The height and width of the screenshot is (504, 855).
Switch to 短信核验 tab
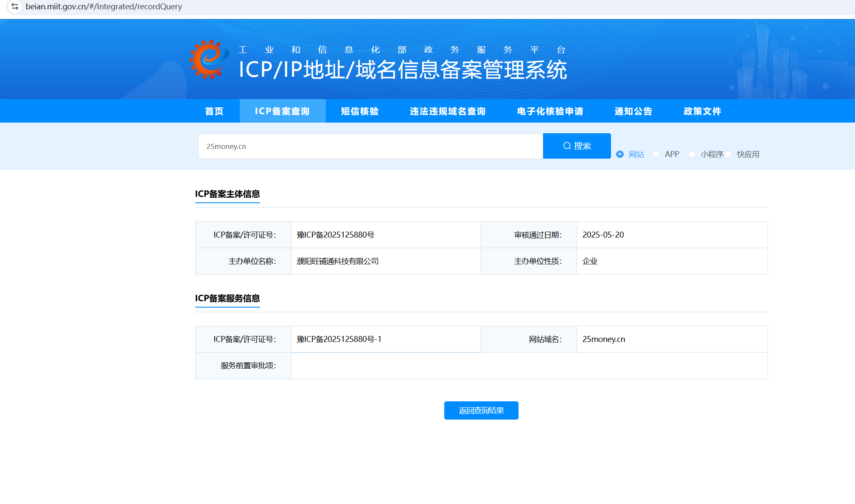pyautogui.click(x=360, y=111)
